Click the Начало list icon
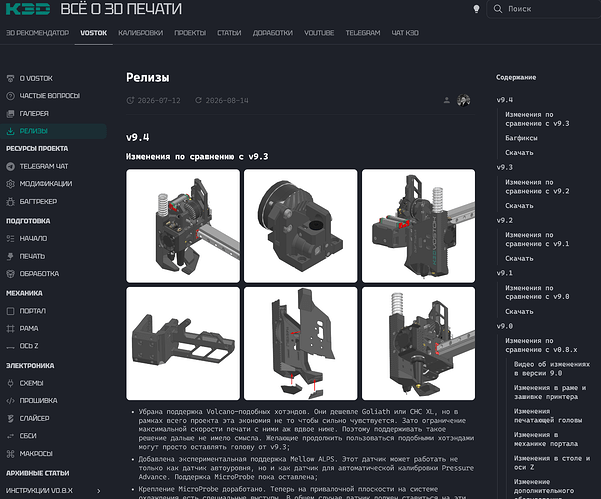Screen dimensions: 601x499 coord(10,238)
